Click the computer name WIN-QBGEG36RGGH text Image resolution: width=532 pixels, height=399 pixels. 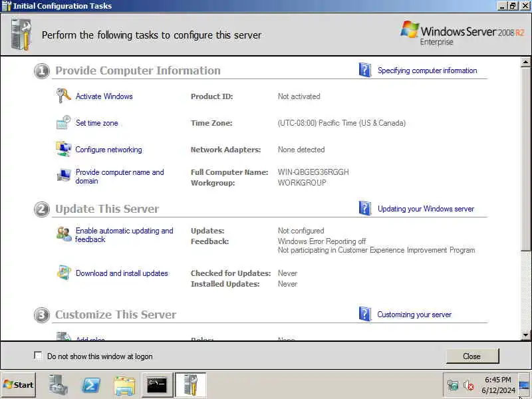pos(313,172)
